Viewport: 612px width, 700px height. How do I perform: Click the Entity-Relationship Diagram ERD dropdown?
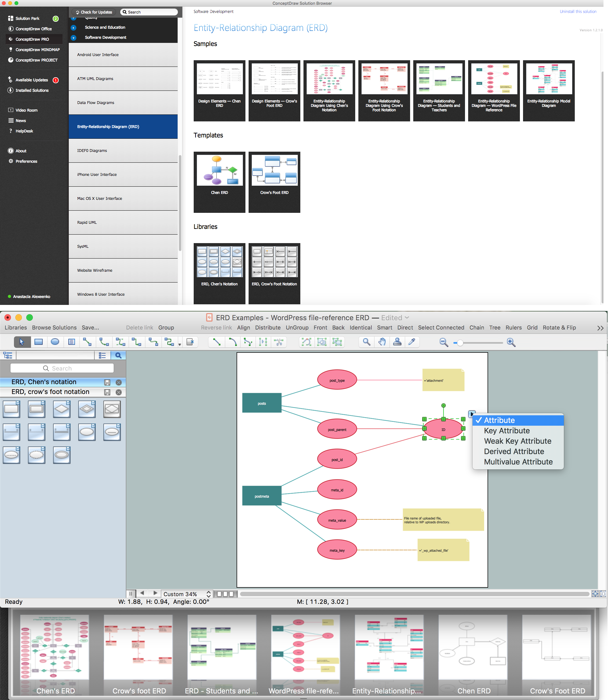pos(124,126)
